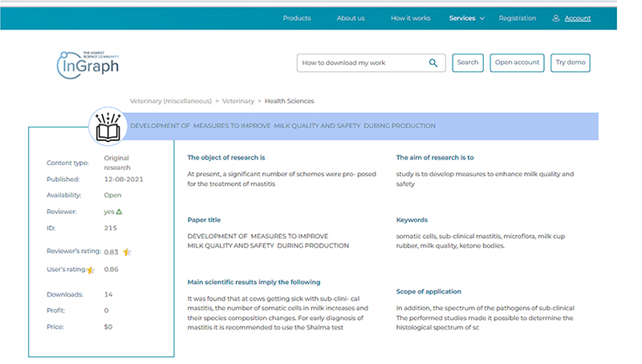The height and width of the screenshot is (364, 642).
Task: Click the open book paper icon
Action: 108,127
